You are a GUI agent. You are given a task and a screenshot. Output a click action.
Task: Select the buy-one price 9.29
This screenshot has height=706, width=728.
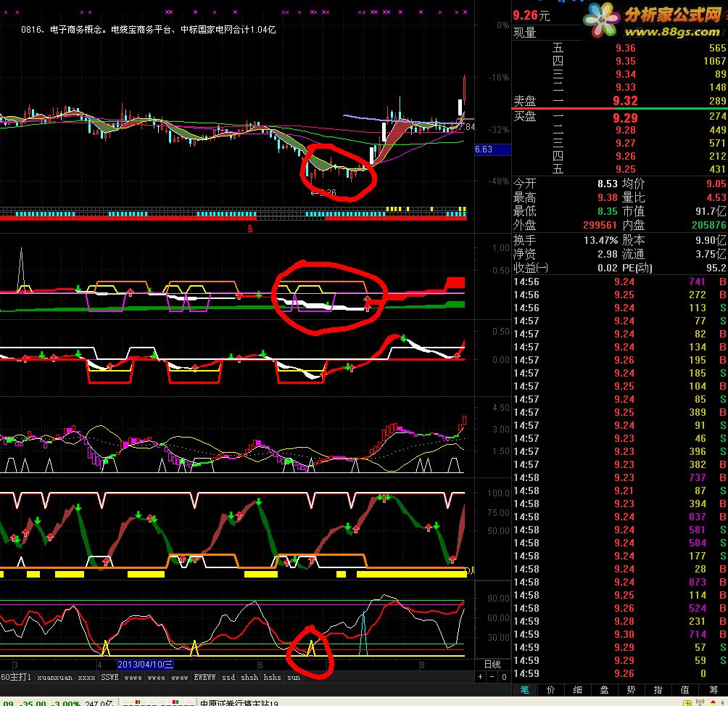[x=625, y=118]
